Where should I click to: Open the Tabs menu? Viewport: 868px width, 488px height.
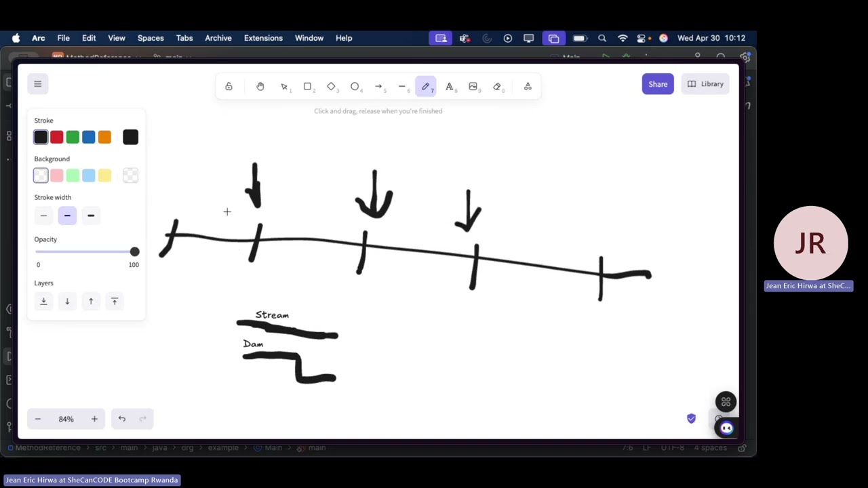pyautogui.click(x=184, y=38)
